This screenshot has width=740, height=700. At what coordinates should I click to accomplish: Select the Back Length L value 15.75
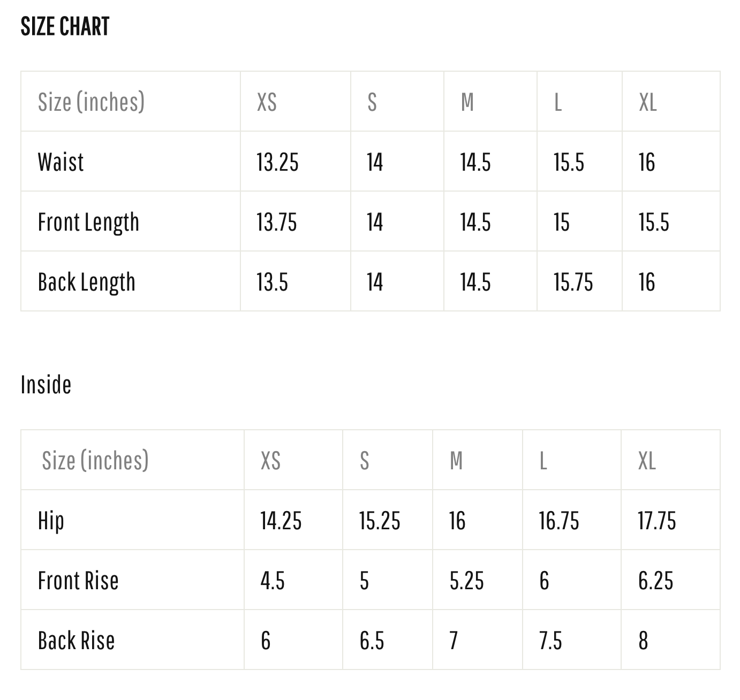coord(573,282)
